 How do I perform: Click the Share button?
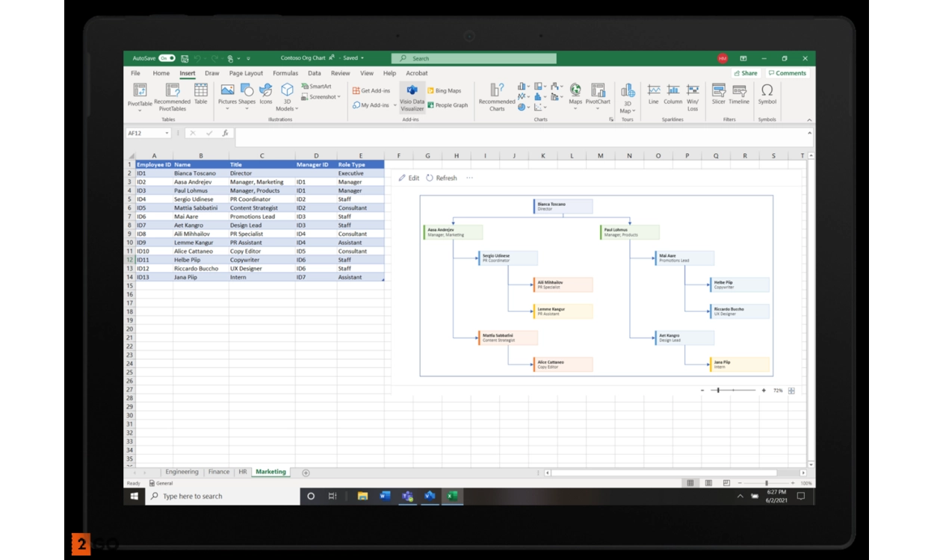tap(746, 73)
